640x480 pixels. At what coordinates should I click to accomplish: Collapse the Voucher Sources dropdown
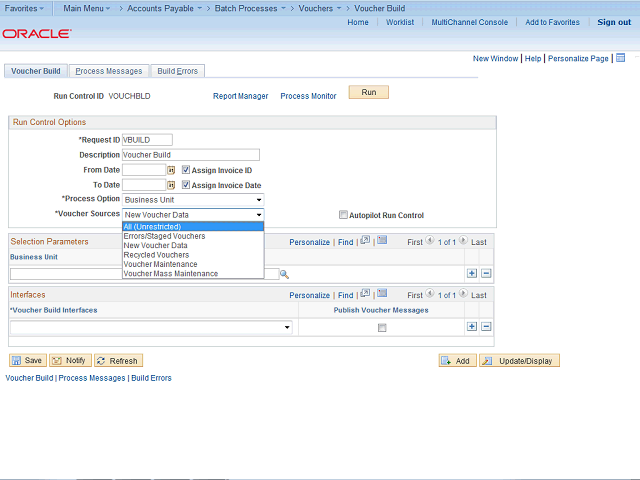tap(193, 215)
